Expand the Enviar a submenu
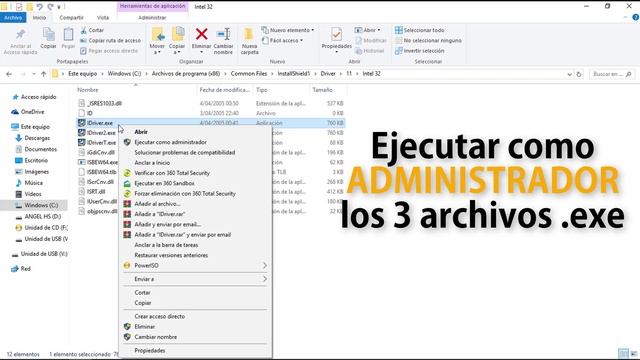 195,279
